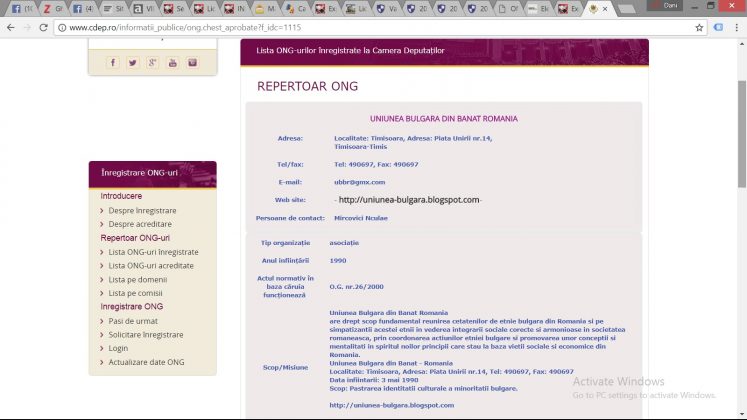The image size is (747, 420).
Task: Click the Login link in sidebar
Action: pyautogui.click(x=118, y=348)
